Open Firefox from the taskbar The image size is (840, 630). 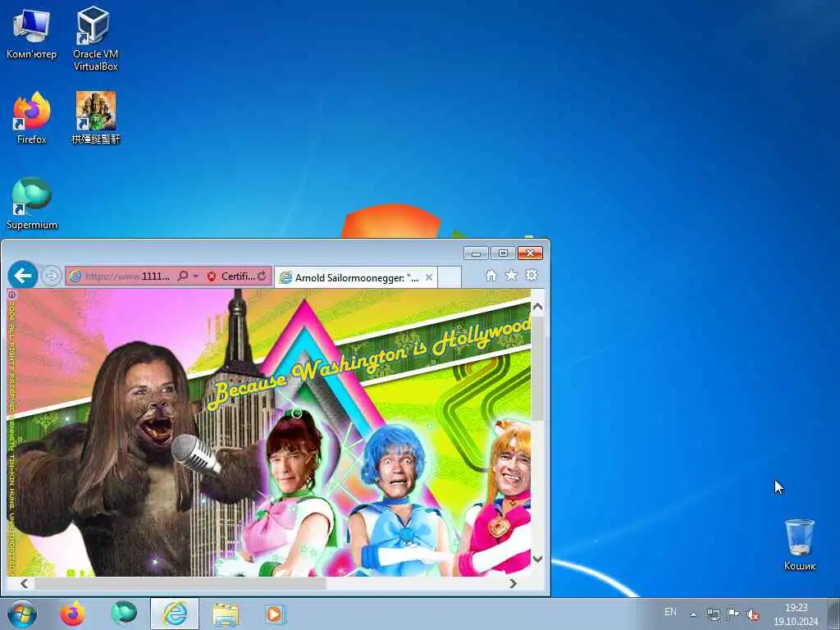click(x=72, y=614)
